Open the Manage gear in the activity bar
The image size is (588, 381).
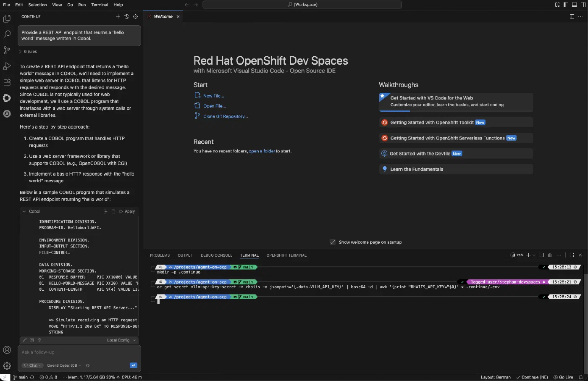(7, 366)
